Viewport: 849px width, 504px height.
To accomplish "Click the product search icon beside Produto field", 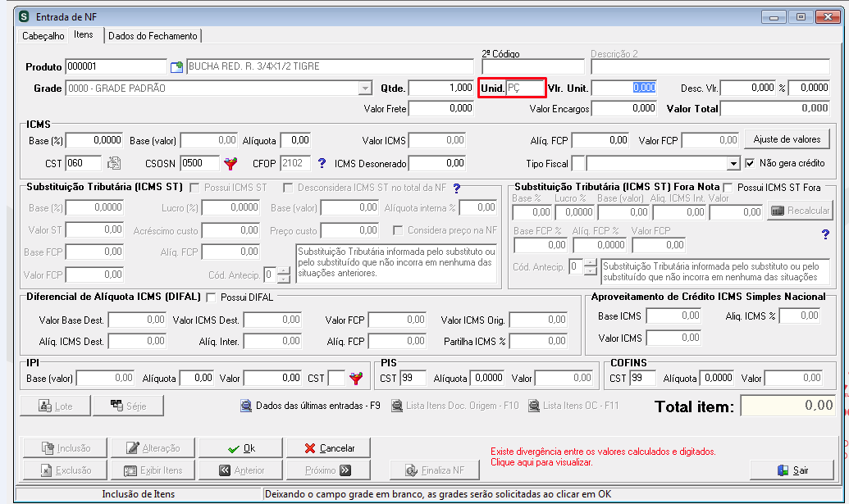I will pyautogui.click(x=176, y=67).
